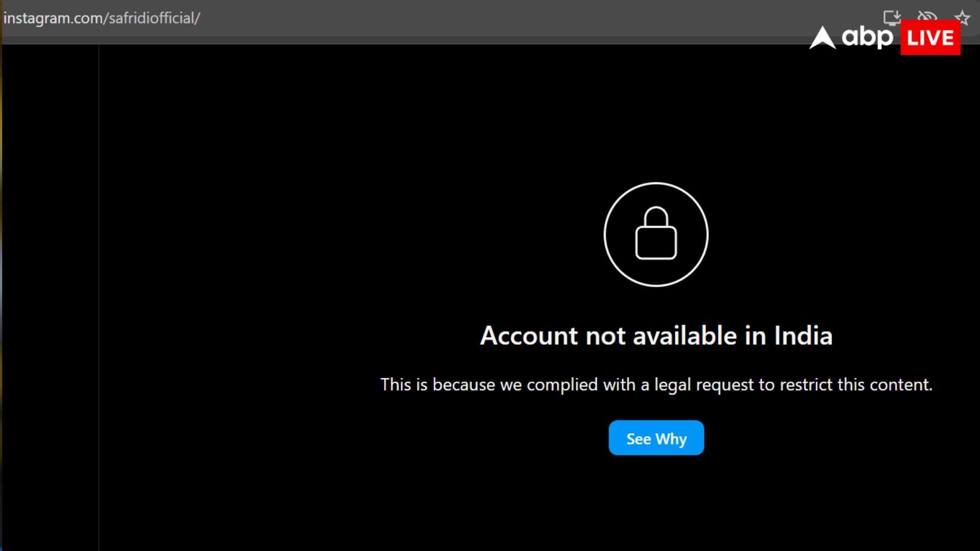Click the white abp arrow logo
The width and height of the screenshot is (980, 551).
tap(822, 38)
